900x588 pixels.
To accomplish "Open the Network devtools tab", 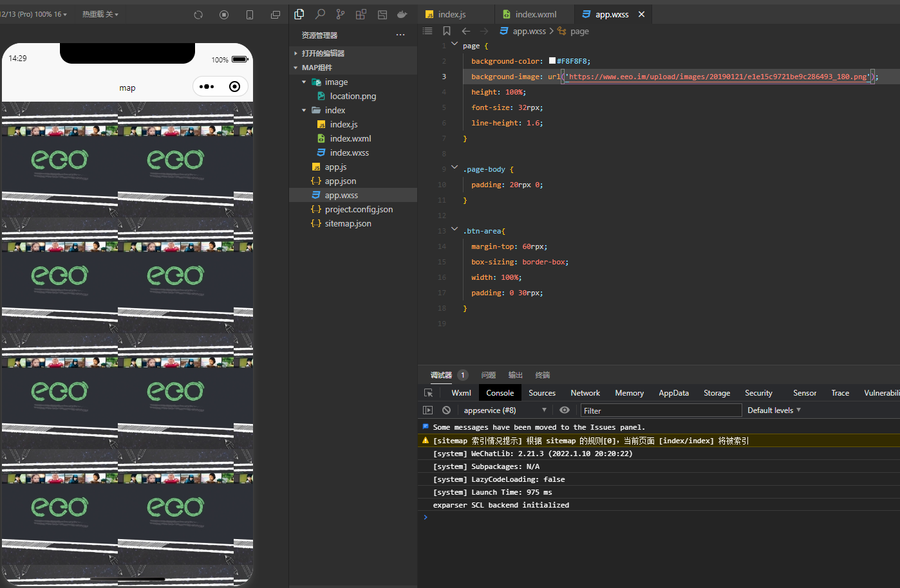I will click(x=585, y=393).
